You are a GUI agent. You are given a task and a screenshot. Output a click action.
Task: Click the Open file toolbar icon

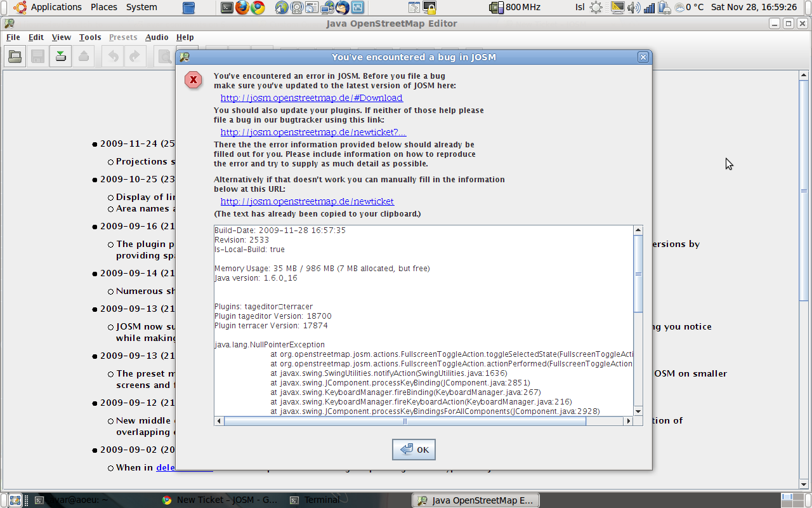(15, 57)
